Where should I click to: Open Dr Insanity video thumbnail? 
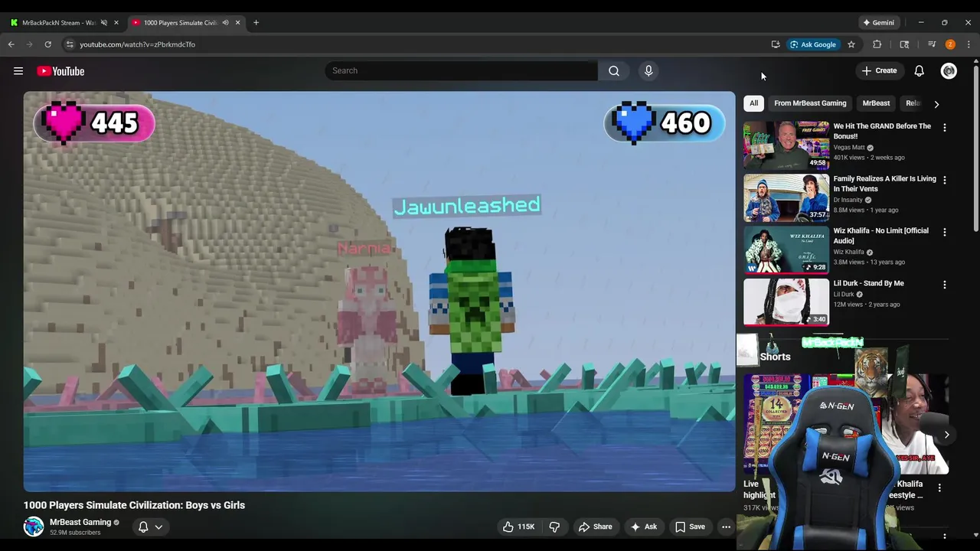(x=786, y=197)
